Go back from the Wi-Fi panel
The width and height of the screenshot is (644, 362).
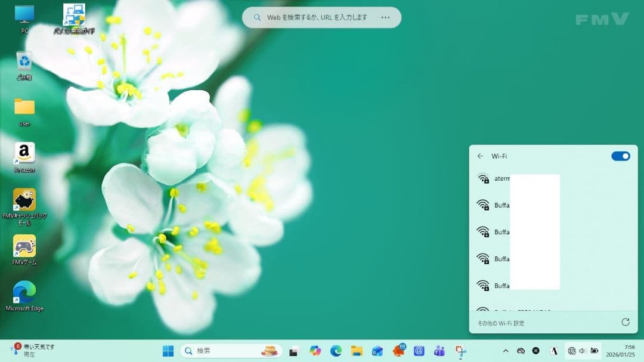[x=481, y=156]
